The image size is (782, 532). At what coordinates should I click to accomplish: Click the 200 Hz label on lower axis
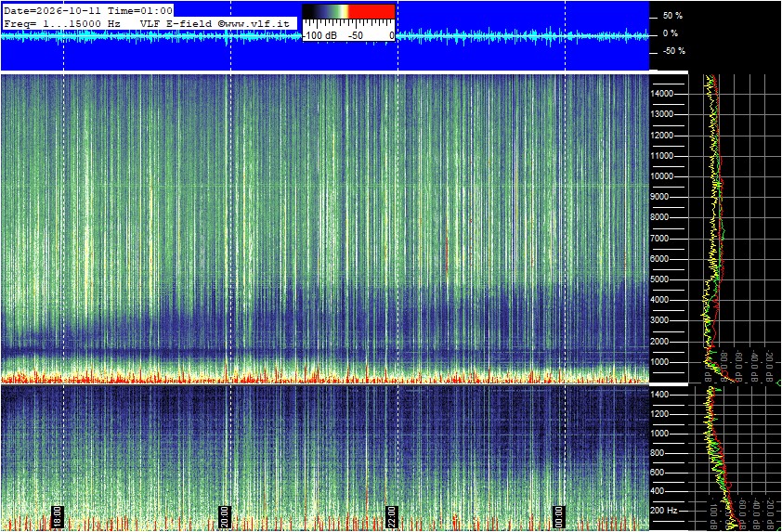click(664, 511)
